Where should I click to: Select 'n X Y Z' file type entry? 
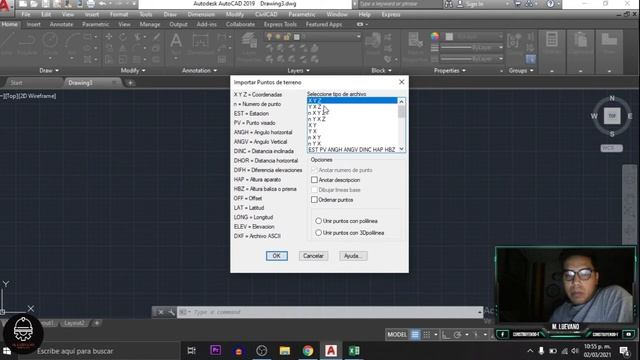click(352, 113)
